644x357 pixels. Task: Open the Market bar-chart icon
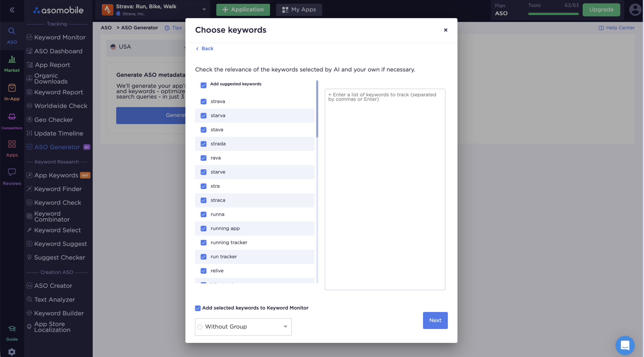click(x=12, y=59)
